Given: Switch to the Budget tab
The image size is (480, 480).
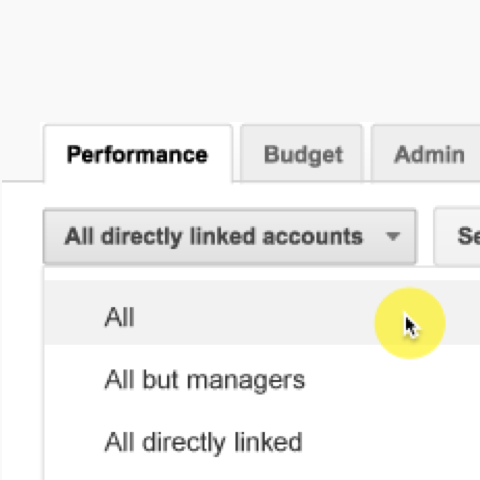Looking at the screenshot, I should 302,153.
